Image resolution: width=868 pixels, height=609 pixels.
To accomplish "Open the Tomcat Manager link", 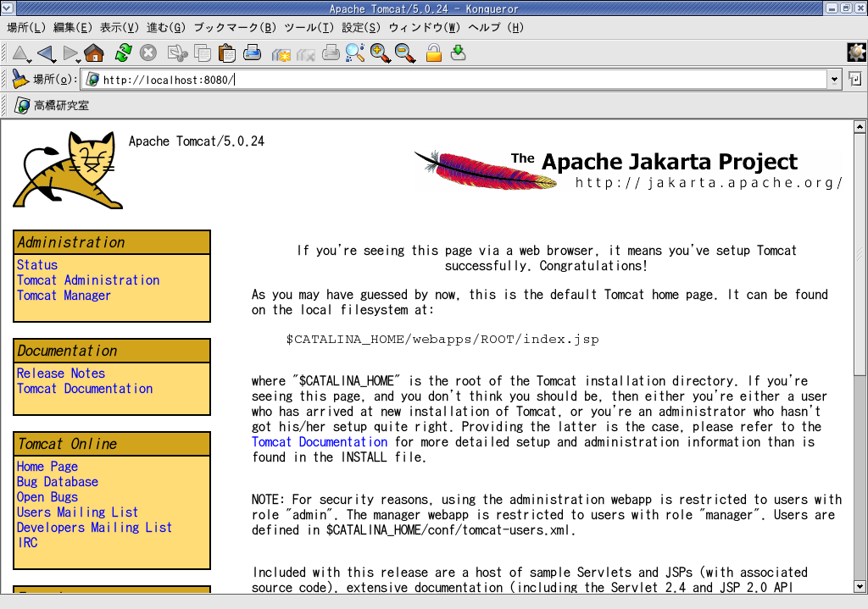I will pyautogui.click(x=64, y=296).
